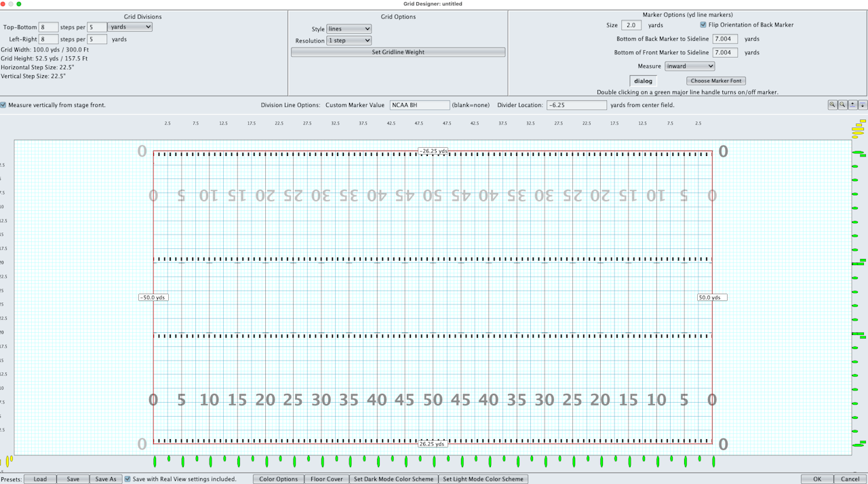Toggle Save with Real View settings
This screenshot has height=484, width=868.
[127, 479]
